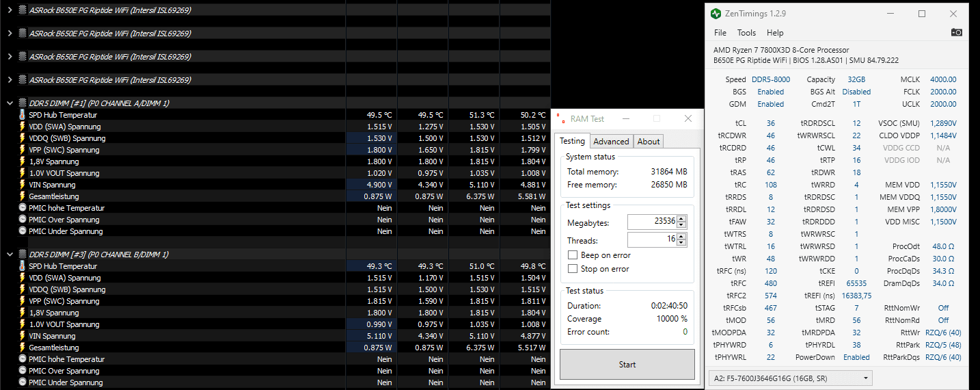Click lightning icon of DIMM #3 VDDQ (SWB) Spannung
This screenshot has height=390, width=980.
pos(22,289)
